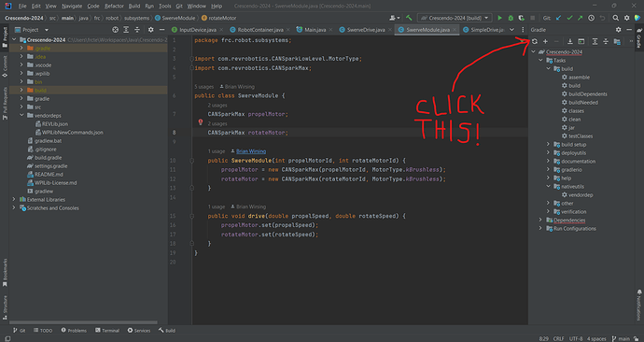Screen dimensions: 644x342
Task: Expand Dependencies in Gradle panel
Action: (x=540, y=220)
